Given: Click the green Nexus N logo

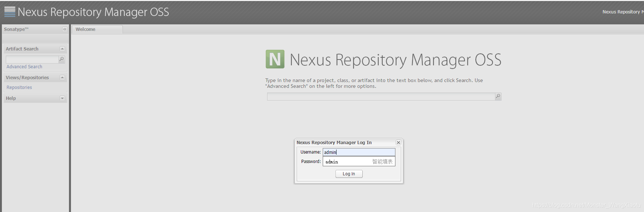Looking at the screenshot, I should (275, 59).
